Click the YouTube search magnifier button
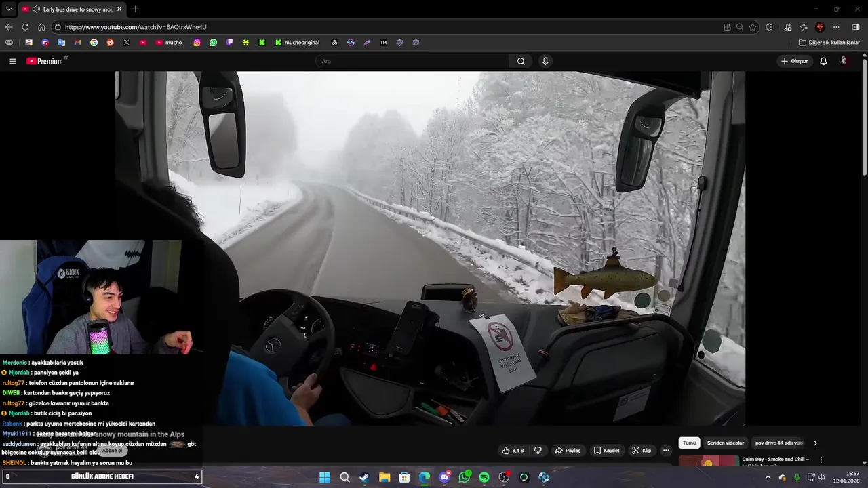This screenshot has height=488, width=868. pyautogui.click(x=521, y=61)
